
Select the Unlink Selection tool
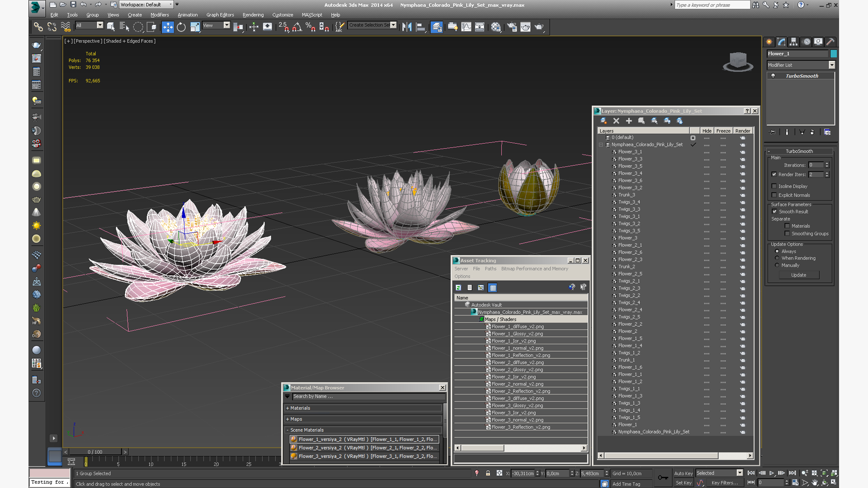coord(52,27)
